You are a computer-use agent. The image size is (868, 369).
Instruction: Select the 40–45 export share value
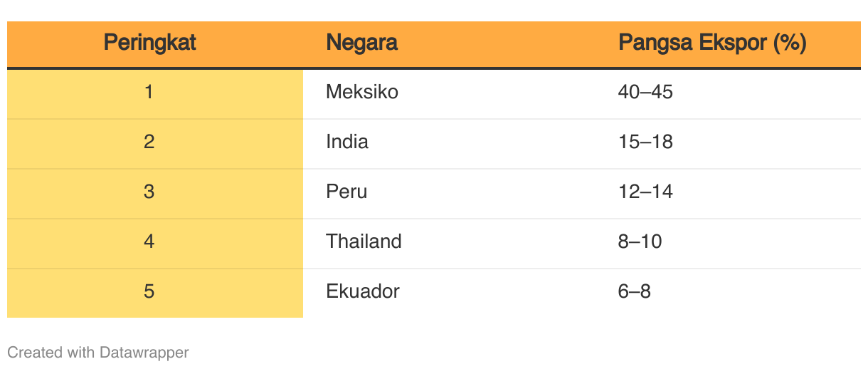[645, 92]
